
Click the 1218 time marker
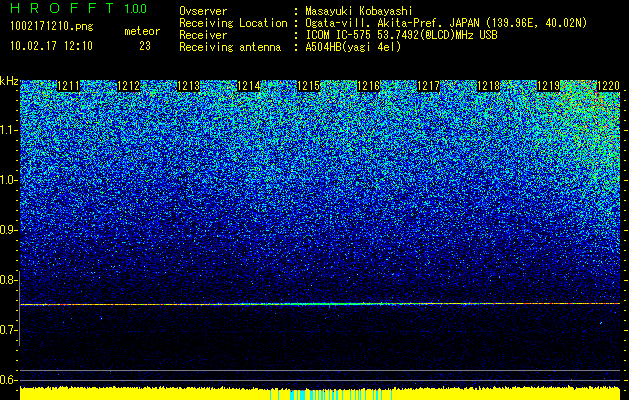pos(489,85)
